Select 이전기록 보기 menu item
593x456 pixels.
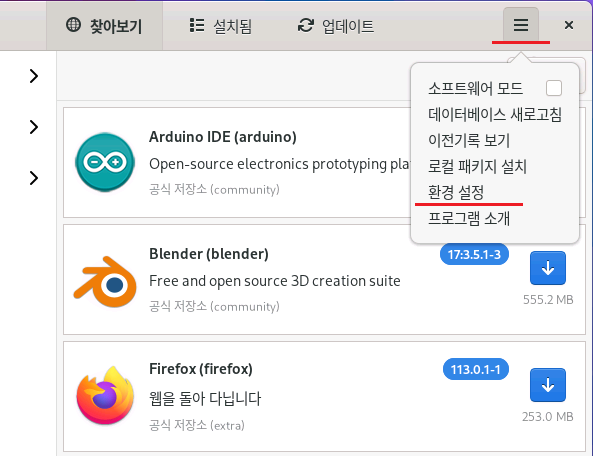tap(469, 140)
